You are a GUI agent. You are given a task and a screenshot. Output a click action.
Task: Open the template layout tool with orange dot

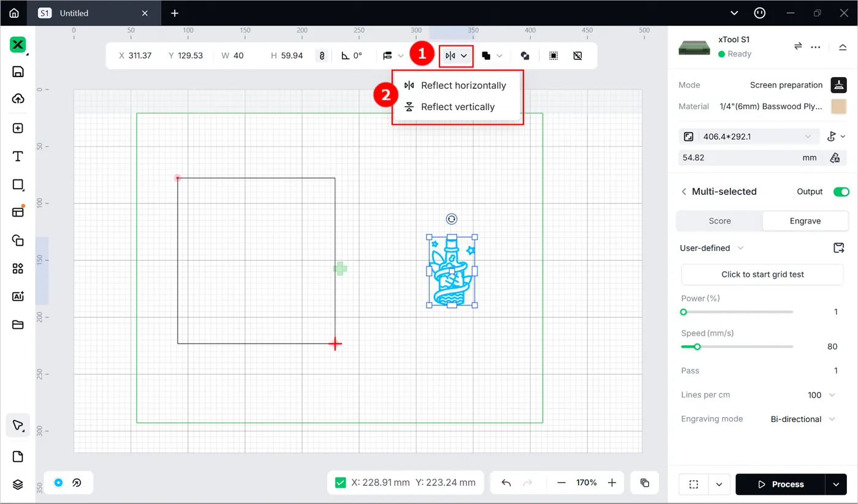pos(18,212)
